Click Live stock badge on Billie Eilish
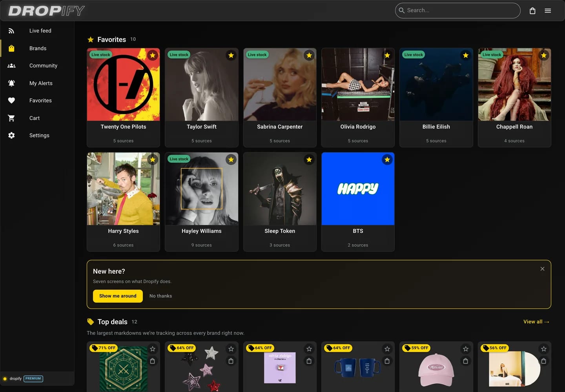Viewport: 565px width, 392px height. [414, 55]
